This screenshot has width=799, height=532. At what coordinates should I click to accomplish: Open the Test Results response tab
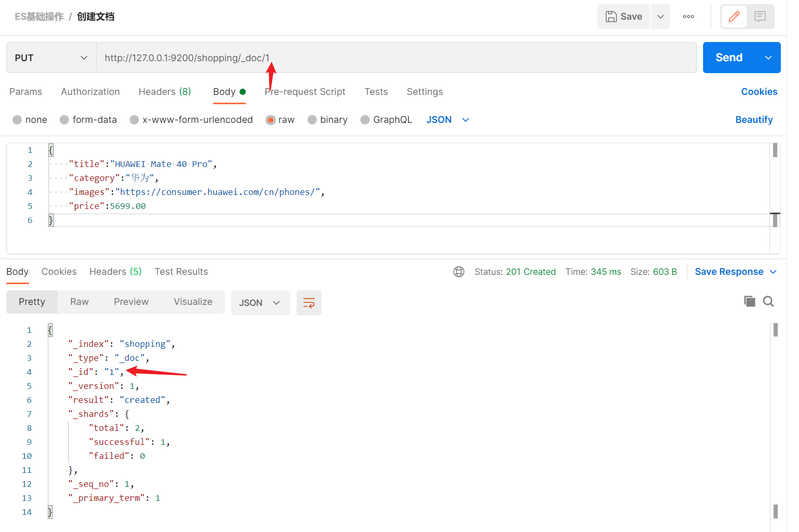click(x=181, y=271)
